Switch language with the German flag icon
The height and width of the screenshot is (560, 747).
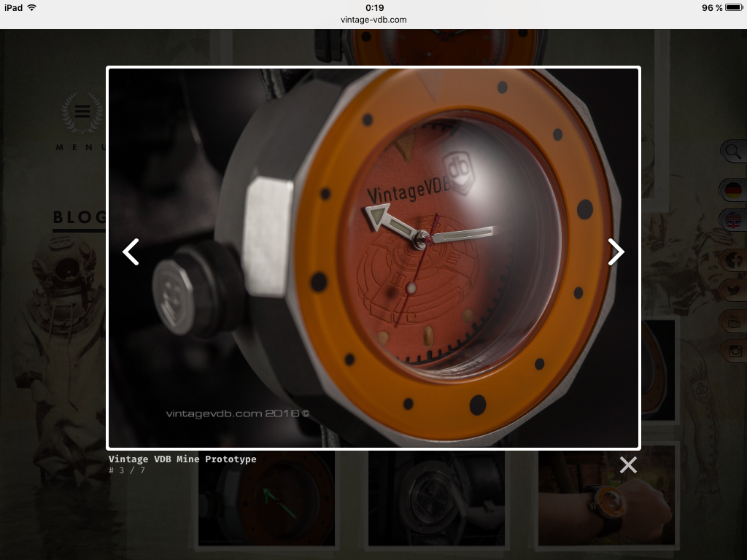pyautogui.click(x=733, y=190)
